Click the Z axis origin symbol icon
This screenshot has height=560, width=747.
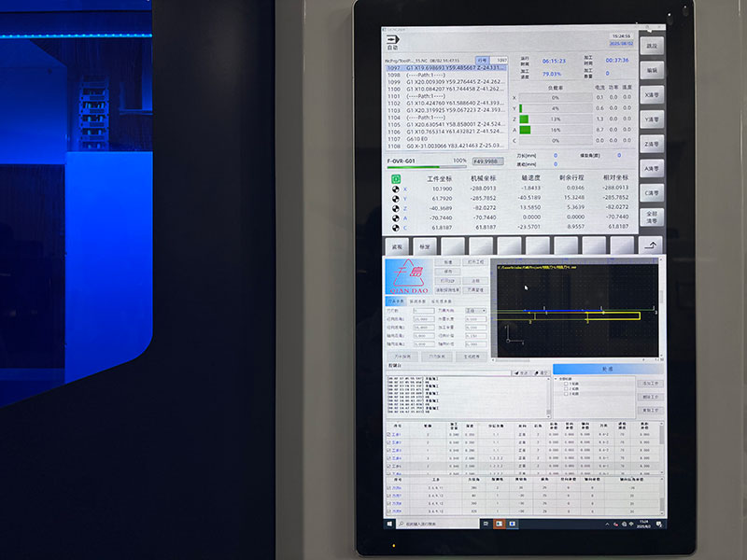[395, 207]
